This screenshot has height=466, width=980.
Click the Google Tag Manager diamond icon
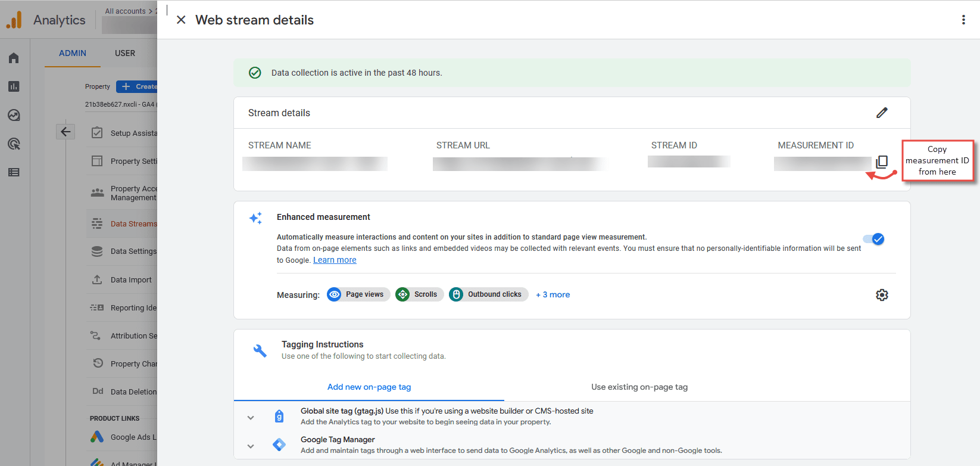(279, 445)
